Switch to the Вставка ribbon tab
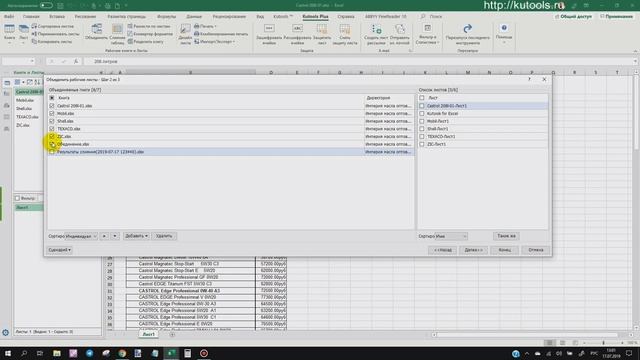This screenshot has width=640, height=360. [57, 16]
